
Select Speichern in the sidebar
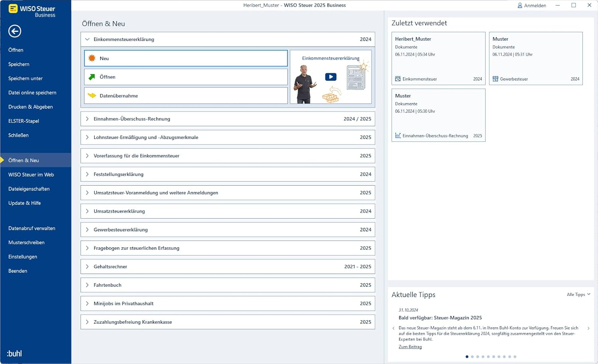tap(19, 64)
